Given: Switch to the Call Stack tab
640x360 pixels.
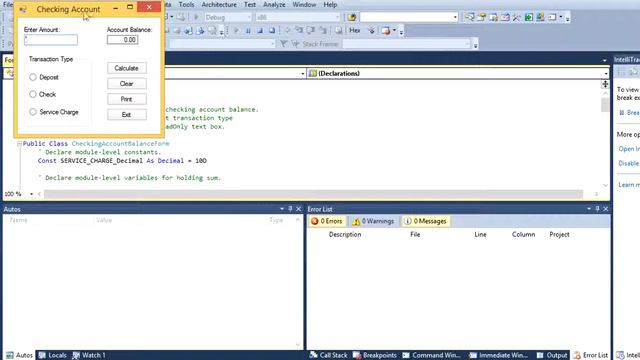Looking at the screenshot, I should [x=329, y=355].
